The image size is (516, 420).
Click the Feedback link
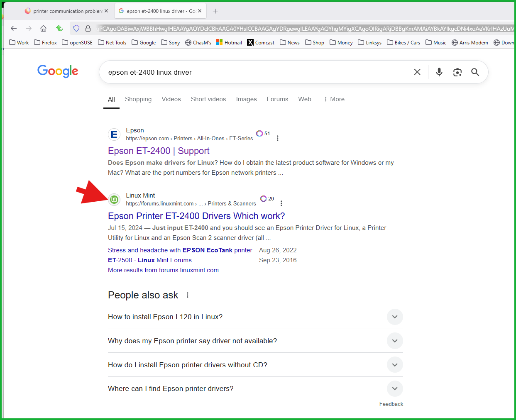pos(391,404)
